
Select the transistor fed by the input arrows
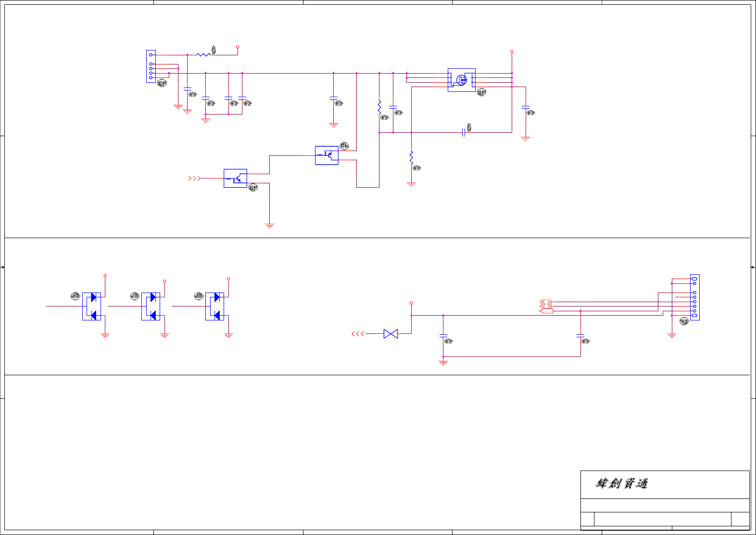pyautogui.click(x=235, y=178)
